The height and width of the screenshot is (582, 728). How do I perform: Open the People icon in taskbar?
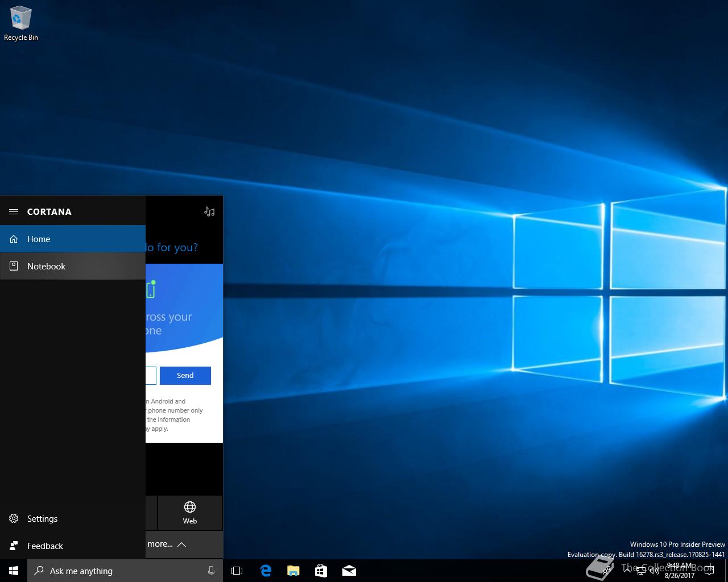tap(607, 571)
